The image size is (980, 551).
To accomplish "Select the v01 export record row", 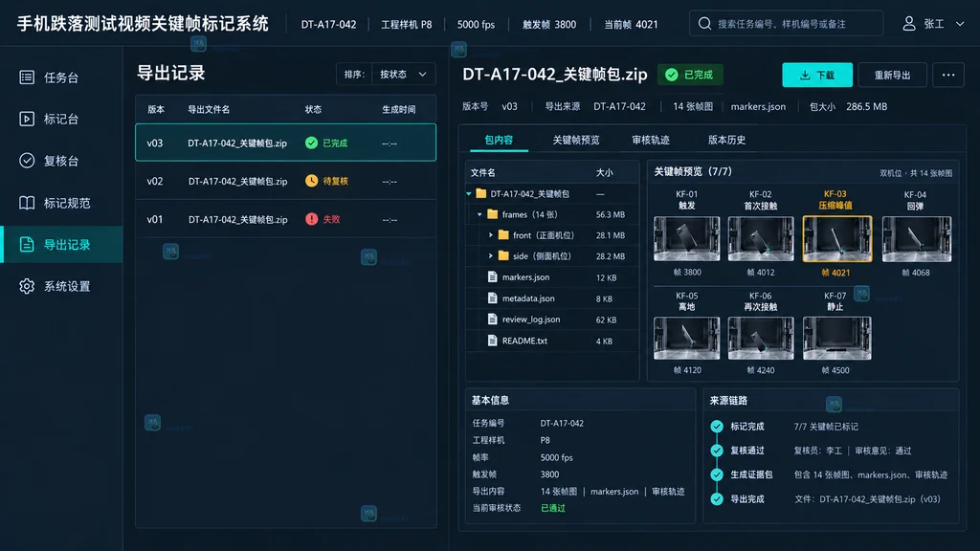I will coord(285,219).
